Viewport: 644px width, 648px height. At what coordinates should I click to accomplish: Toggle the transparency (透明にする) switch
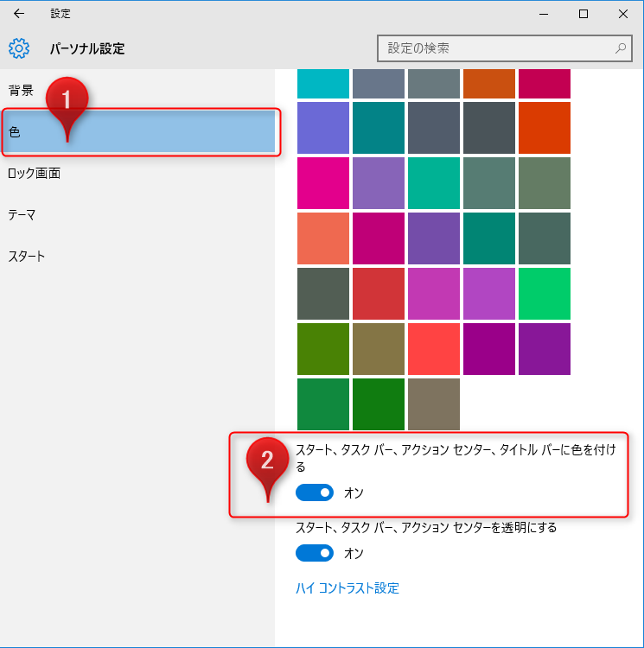click(x=315, y=553)
